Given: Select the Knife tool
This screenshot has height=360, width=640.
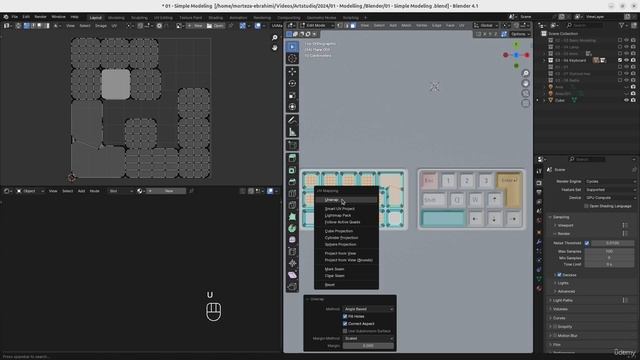Looking at the screenshot, I should click(x=292, y=205).
